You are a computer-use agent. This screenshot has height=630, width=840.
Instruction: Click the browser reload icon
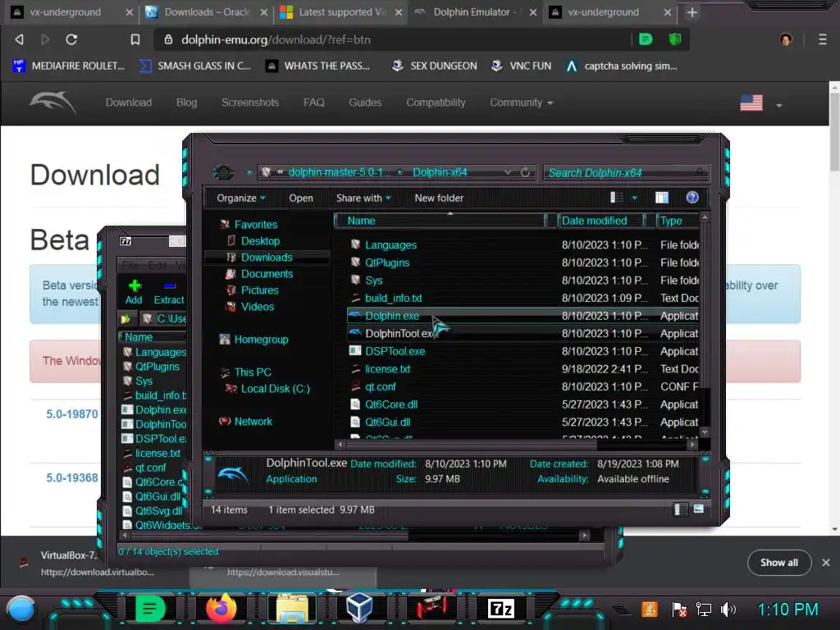pyautogui.click(x=71, y=39)
